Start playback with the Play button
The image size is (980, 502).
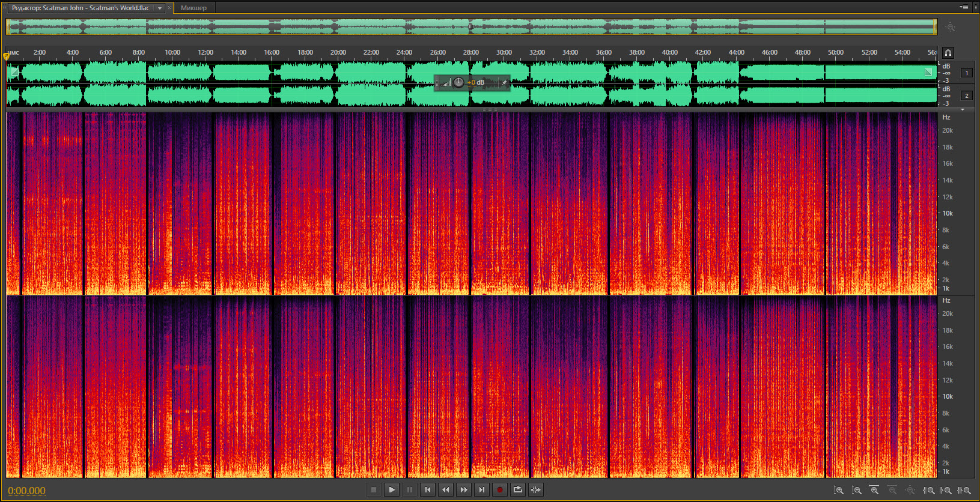(x=392, y=490)
